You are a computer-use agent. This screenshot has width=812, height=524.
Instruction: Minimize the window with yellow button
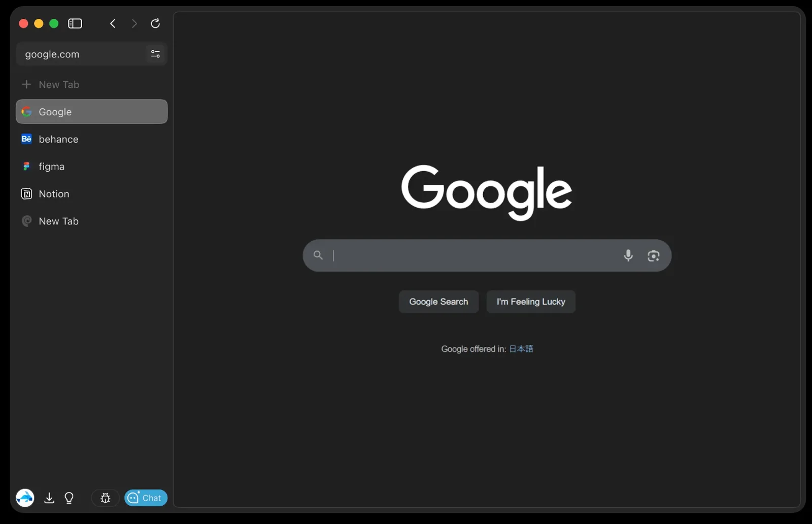coord(39,23)
